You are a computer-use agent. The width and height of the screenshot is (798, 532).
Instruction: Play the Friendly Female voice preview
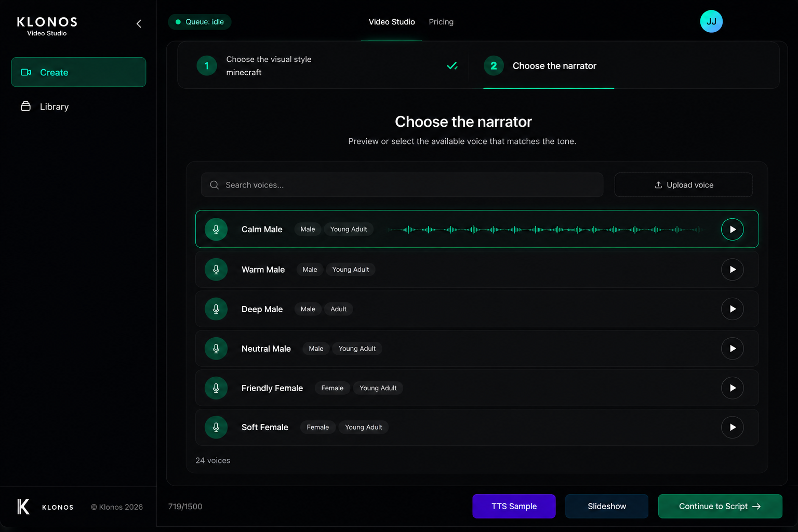pyautogui.click(x=732, y=388)
